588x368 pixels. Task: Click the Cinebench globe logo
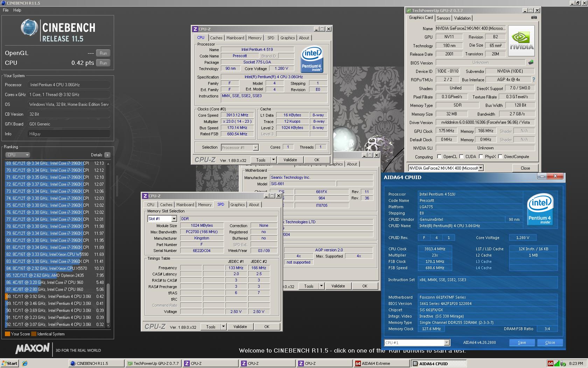(x=29, y=28)
